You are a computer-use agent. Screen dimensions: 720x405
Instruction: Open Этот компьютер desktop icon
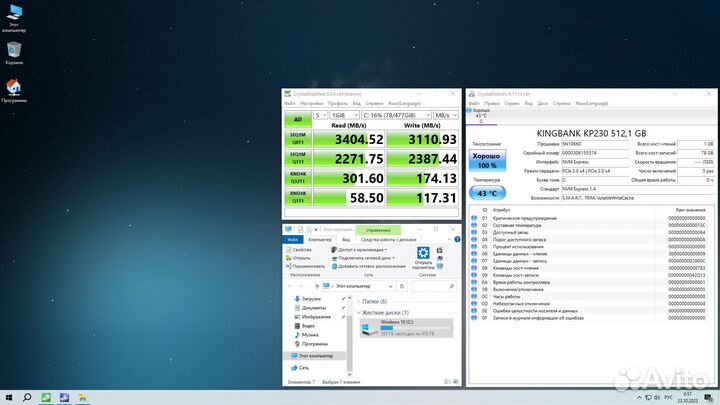(x=14, y=18)
